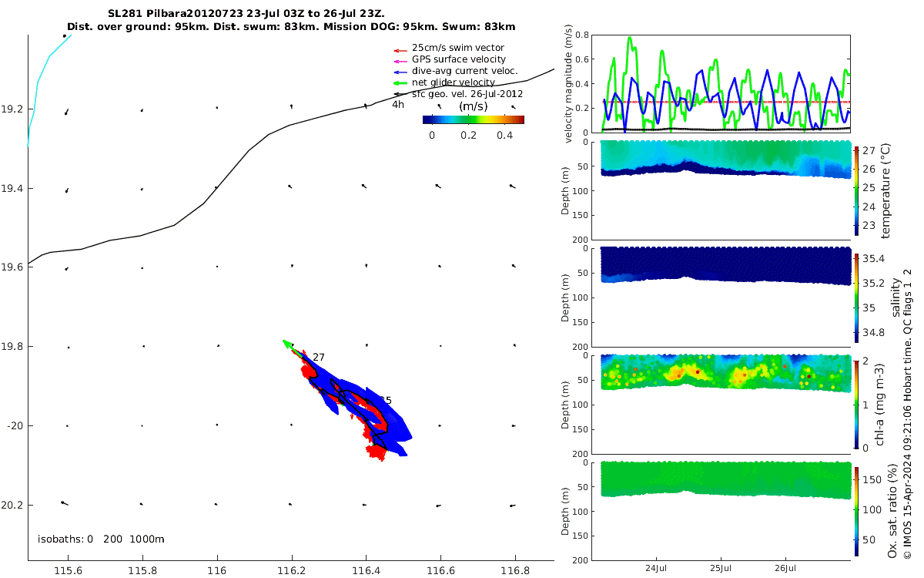The width and height of the screenshot is (924, 578).
Task: Click the 'velocity magnitude (m/s)' axis label
Action: (x=570, y=84)
